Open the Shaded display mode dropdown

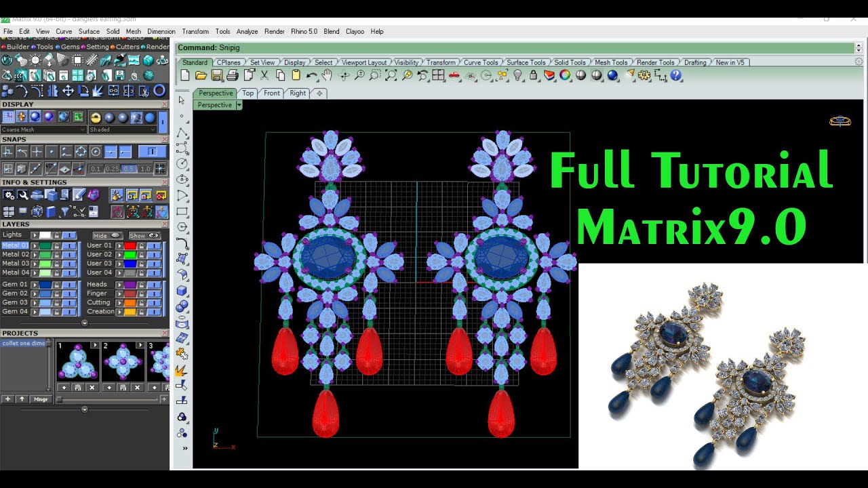point(122,129)
